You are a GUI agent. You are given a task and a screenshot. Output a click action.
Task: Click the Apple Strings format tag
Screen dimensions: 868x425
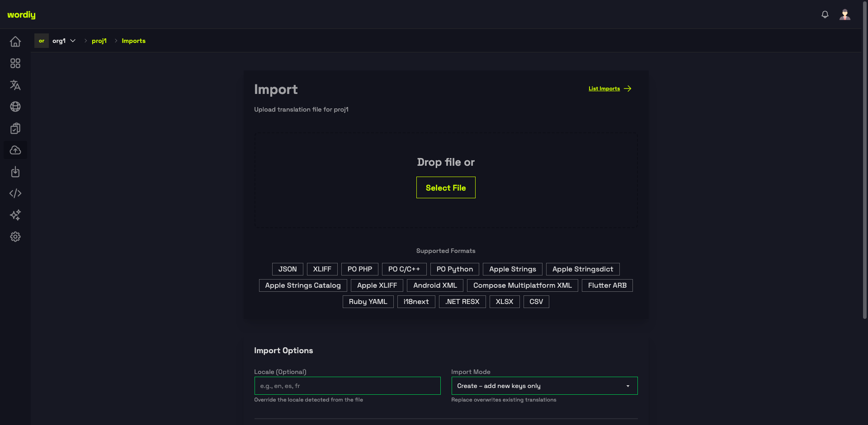tap(513, 269)
